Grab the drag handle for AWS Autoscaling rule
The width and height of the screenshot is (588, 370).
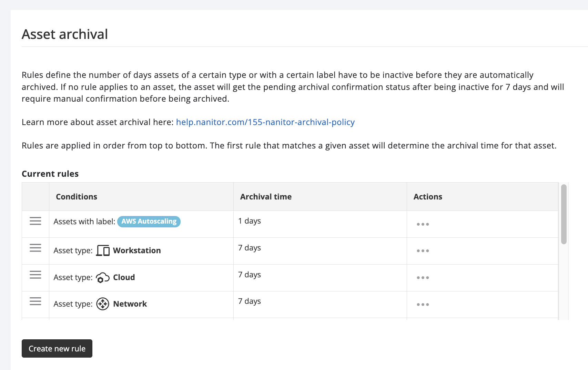click(x=35, y=221)
